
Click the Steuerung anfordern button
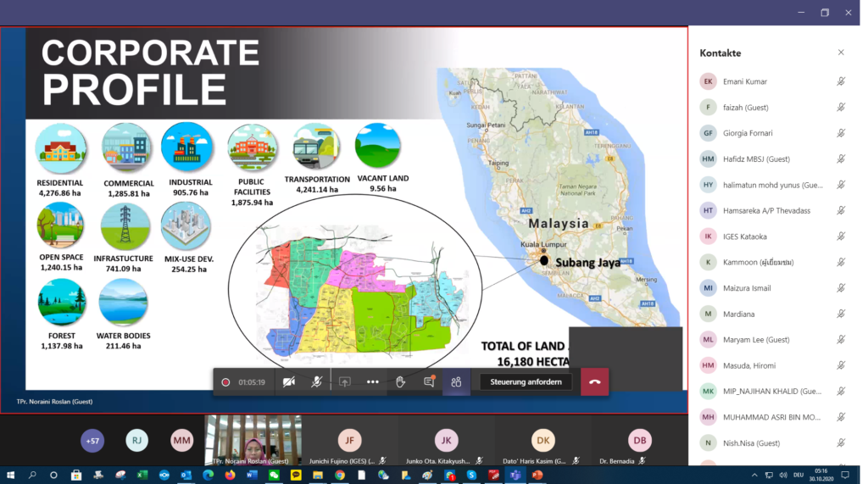tap(525, 382)
